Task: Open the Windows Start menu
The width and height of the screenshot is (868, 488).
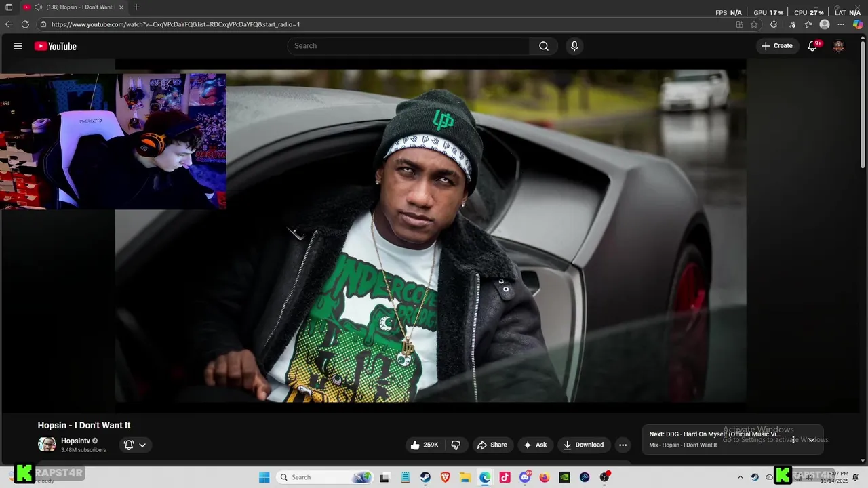Action: click(264, 477)
